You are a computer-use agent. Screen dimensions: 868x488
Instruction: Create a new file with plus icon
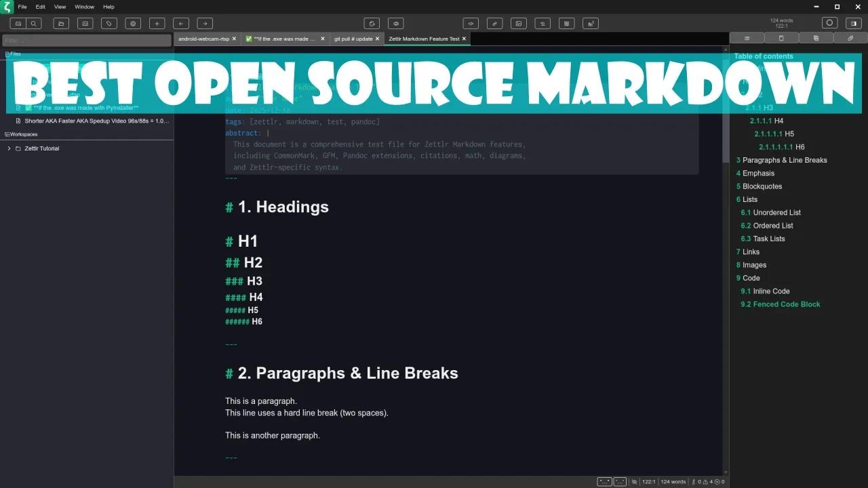coord(157,23)
